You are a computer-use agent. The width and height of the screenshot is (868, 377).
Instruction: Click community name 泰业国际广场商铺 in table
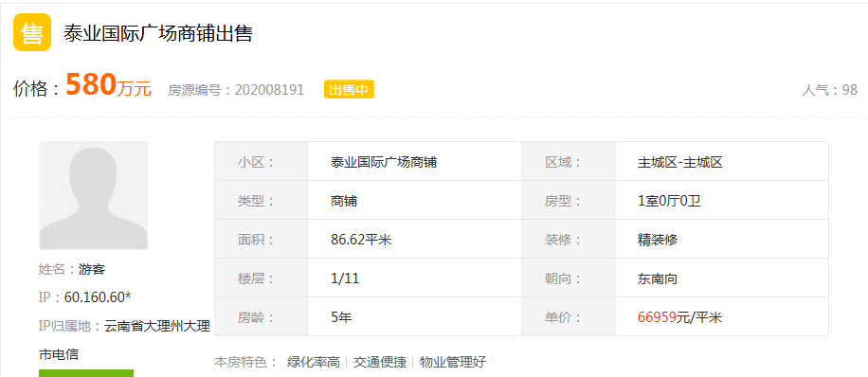tap(384, 163)
